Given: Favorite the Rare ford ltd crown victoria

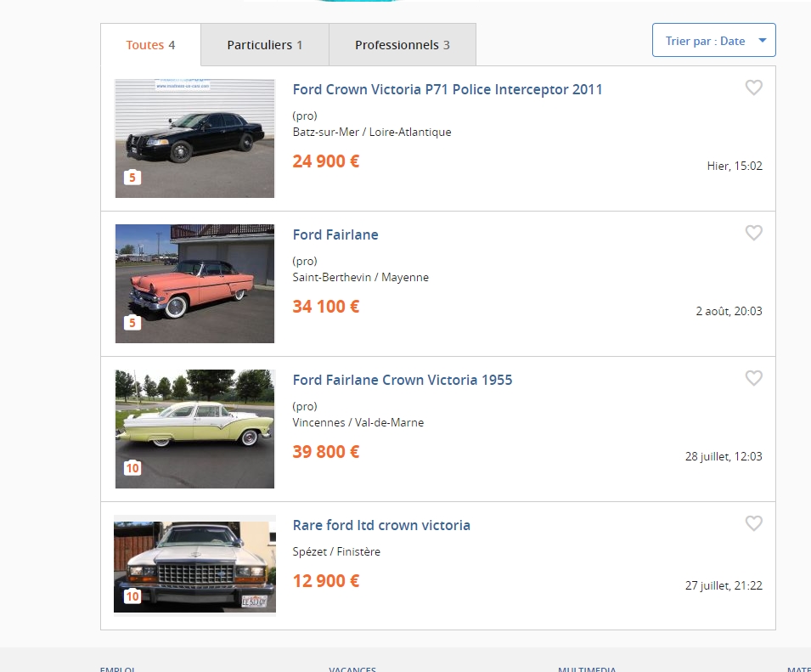Looking at the screenshot, I should [x=753, y=523].
